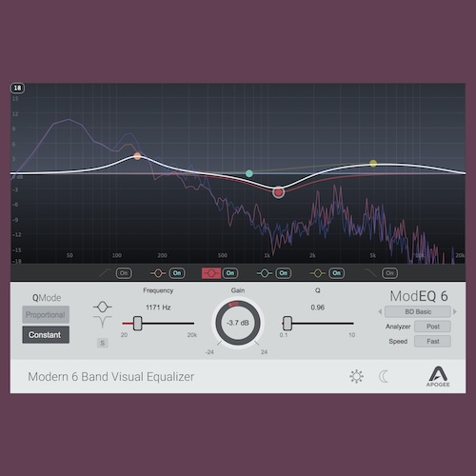Image resolution: width=476 pixels, height=476 pixels.
Task: Click the red EQ node on curve
Action: pyautogui.click(x=278, y=192)
